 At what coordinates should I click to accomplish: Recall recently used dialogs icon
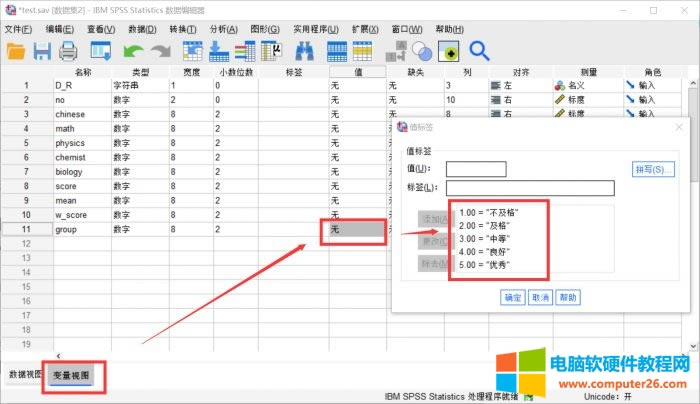100,51
